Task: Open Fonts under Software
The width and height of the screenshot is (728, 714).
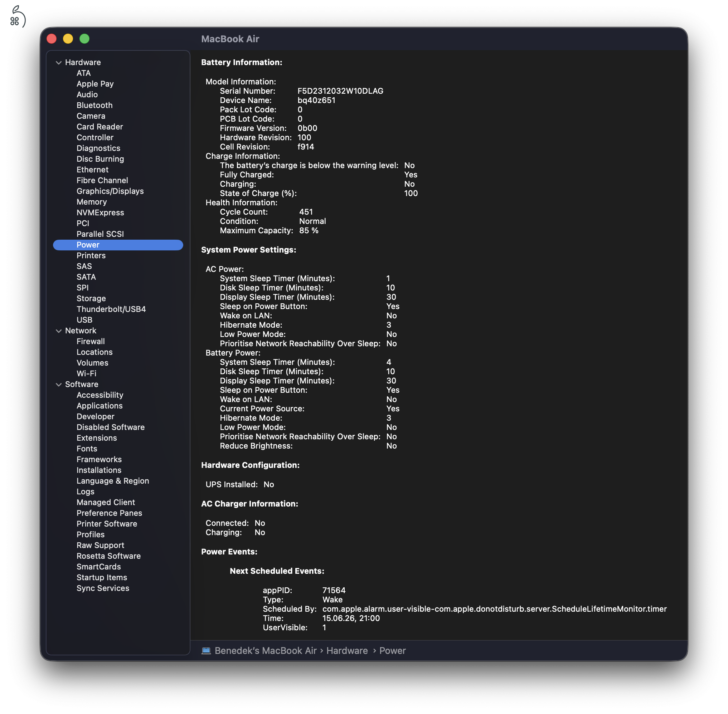Action: pyautogui.click(x=87, y=449)
